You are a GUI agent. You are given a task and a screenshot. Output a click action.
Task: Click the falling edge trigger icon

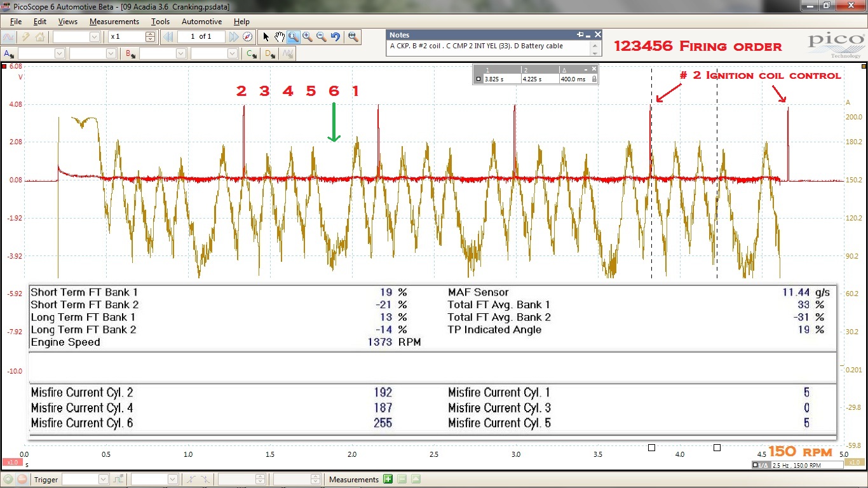(x=205, y=480)
